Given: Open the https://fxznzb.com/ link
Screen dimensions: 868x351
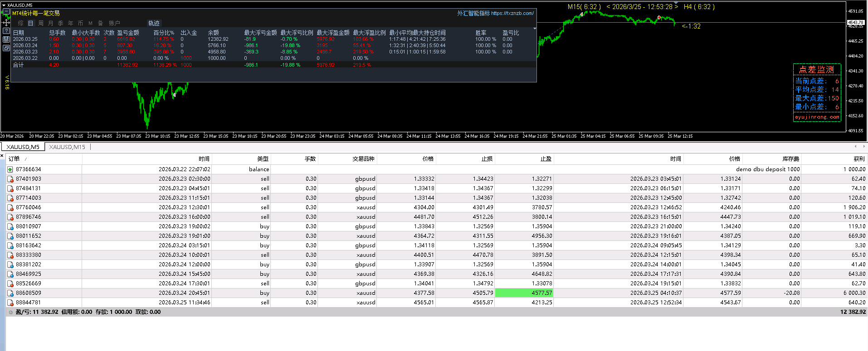Looking at the screenshot, I should coord(512,13).
